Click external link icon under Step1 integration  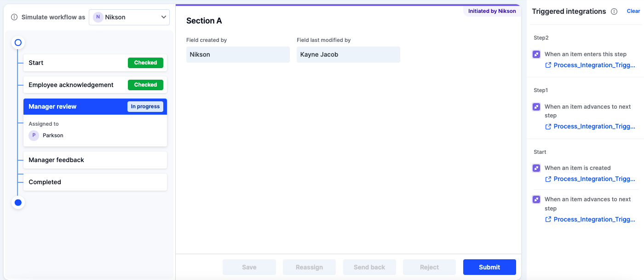[x=548, y=127]
